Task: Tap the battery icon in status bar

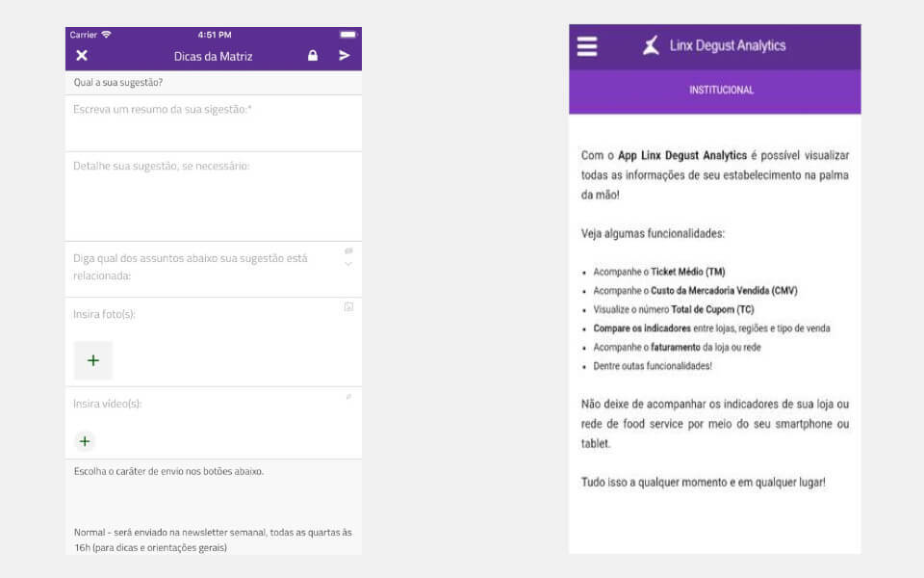Action: (x=348, y=35)
